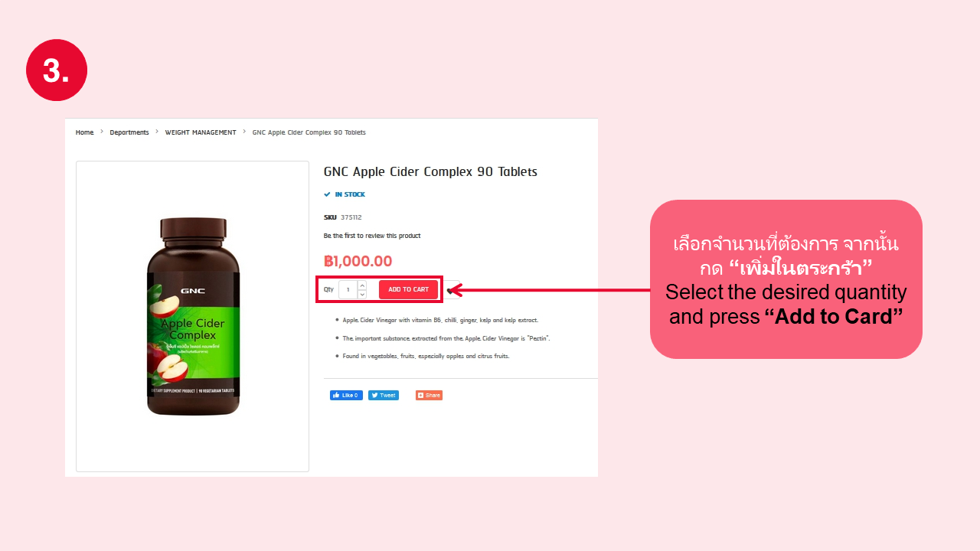980x551 pixels.
Task: Click the Facebook Like button
Action: tap(346, 395)
